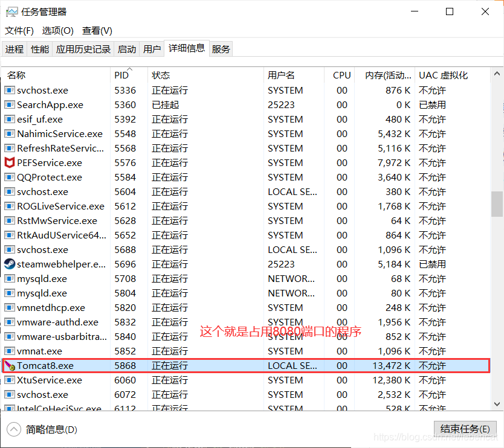Click the mysqld.exe PID 5804 icon
Screen dimensions: 504x448
coord(9,293)
